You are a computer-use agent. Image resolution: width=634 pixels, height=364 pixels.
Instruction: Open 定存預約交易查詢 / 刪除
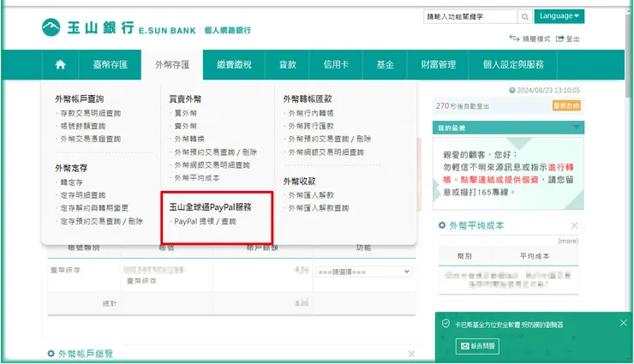(x=101, y=221)
